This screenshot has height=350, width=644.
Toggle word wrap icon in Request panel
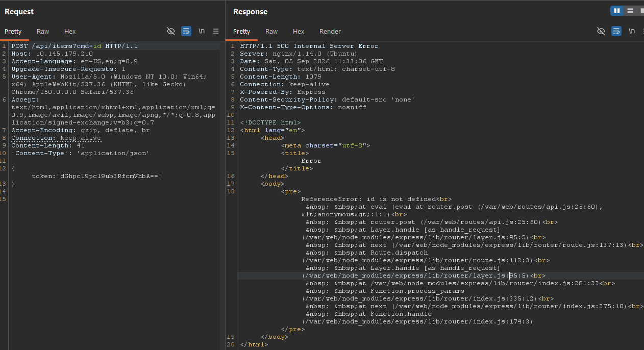[186, 31]
